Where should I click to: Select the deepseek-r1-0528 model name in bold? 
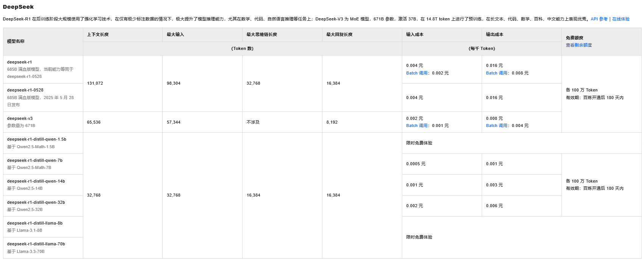pos(25,90)
